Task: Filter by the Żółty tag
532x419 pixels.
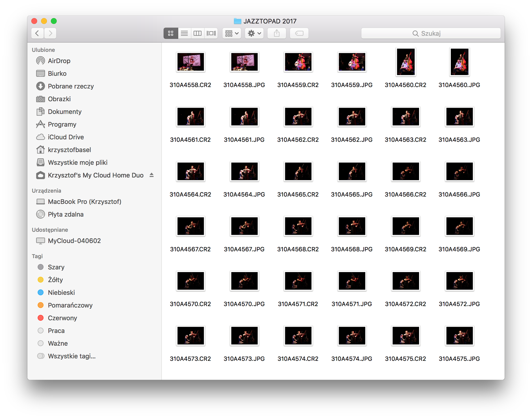Action: pyautogui.click(x=50, y=280)
